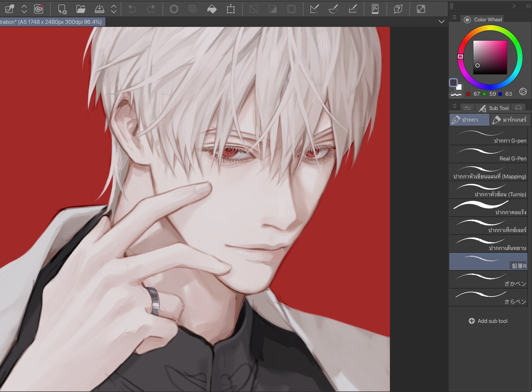This screenshot has width=532, height=392.
Task: Toggle Snap to Special Ruler
Action: (x=333, y=9)
